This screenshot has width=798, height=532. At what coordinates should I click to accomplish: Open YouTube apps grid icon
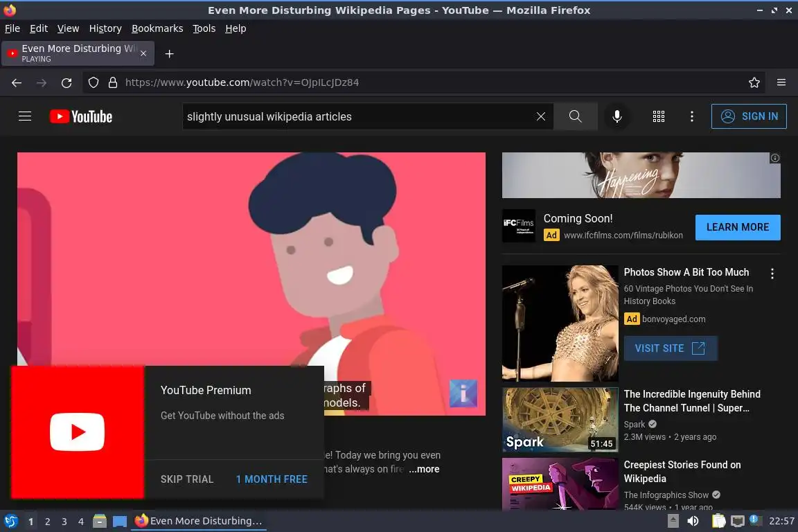[659, 116]
